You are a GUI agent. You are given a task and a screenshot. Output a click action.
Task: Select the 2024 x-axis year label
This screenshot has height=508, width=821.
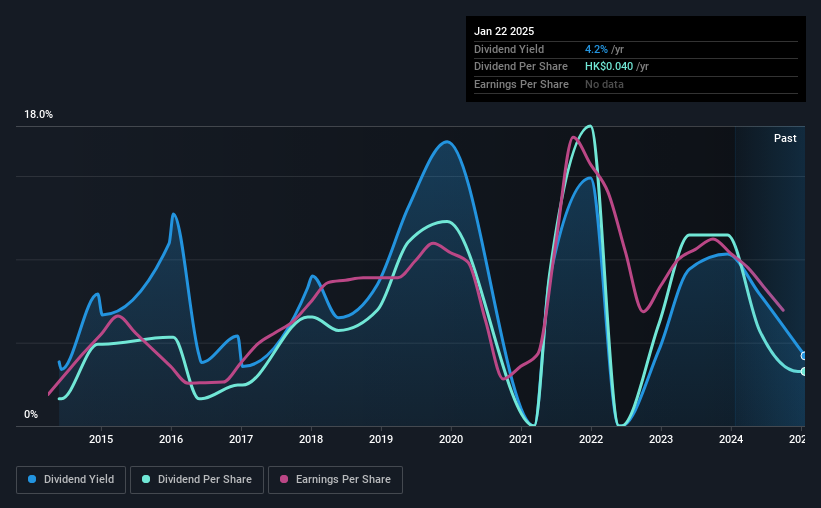pos(731,439)
